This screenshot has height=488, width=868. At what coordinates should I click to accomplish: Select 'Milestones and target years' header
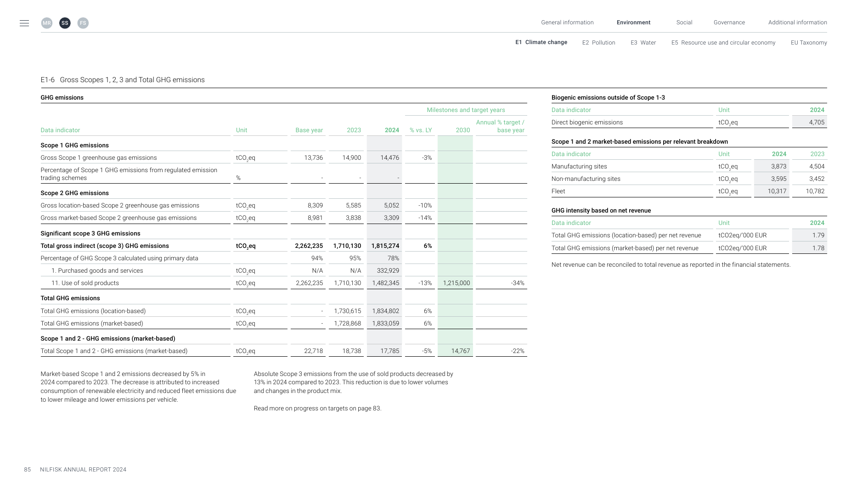[x=466, y=110]
